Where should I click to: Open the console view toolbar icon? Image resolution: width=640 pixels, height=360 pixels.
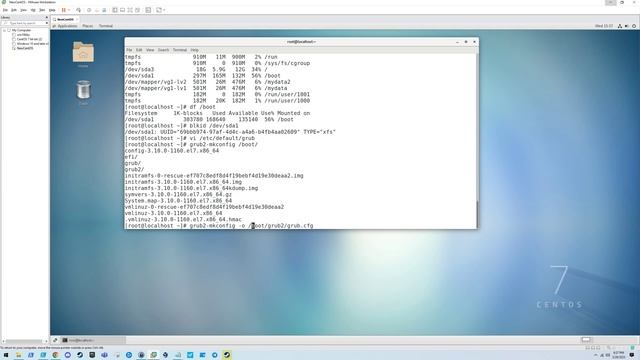[x=148, y=10]
